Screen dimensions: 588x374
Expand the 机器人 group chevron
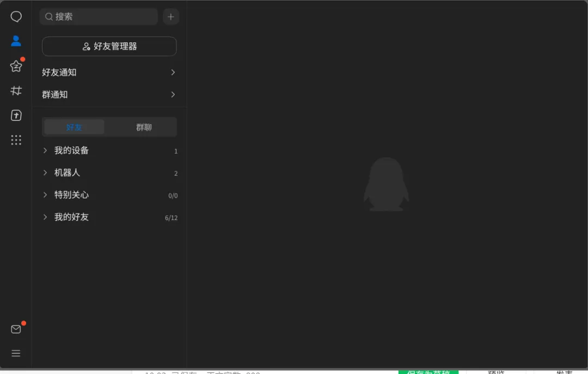(45, 173)
